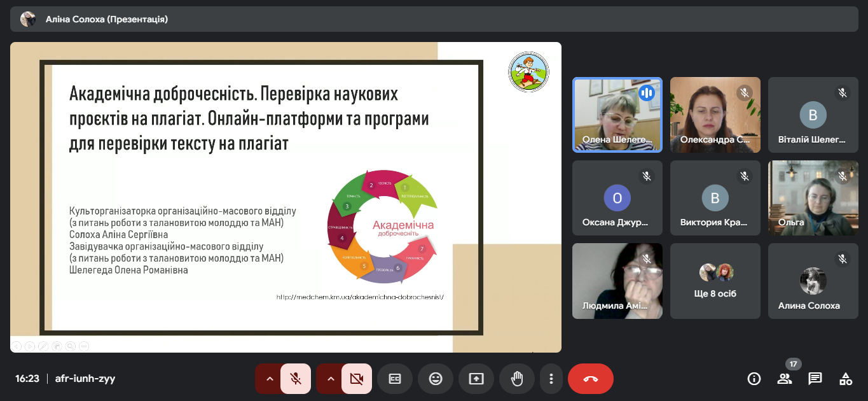868x401 pixels.
Task: Expand camera video settings arrow
Action: (x=331, y=379)
